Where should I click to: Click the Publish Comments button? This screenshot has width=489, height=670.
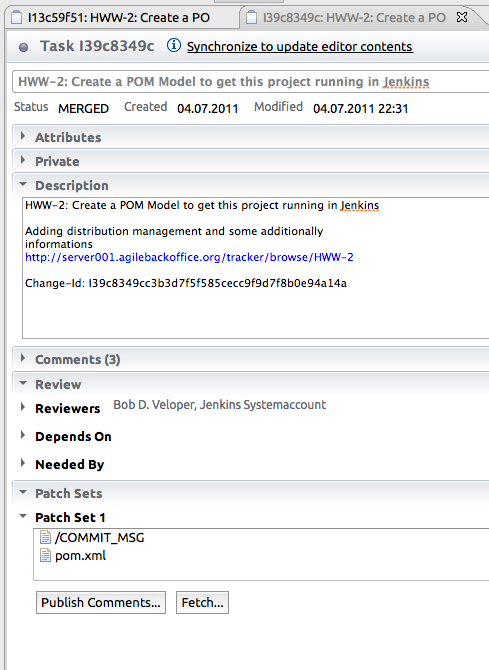coord(101,602)
